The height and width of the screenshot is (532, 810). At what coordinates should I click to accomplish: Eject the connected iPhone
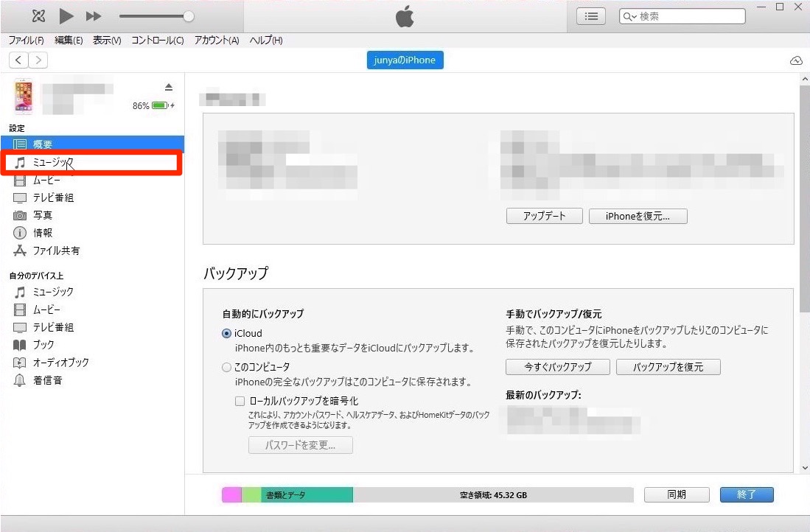click(169, 85)
